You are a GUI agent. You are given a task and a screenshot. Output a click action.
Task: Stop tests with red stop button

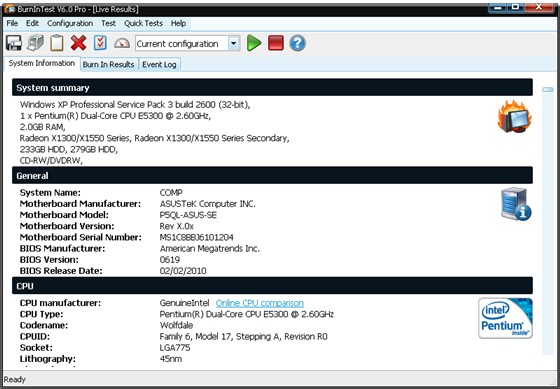tap(276, 43)
